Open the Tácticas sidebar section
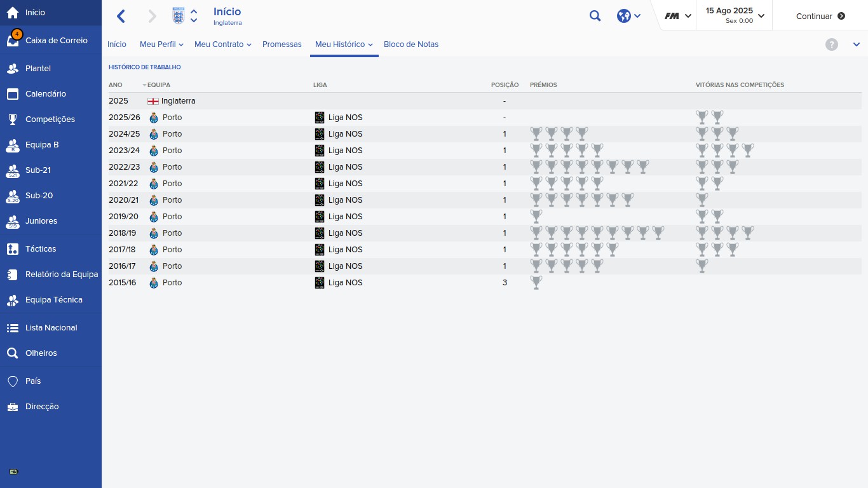868x488 pixels. (41, 249)
